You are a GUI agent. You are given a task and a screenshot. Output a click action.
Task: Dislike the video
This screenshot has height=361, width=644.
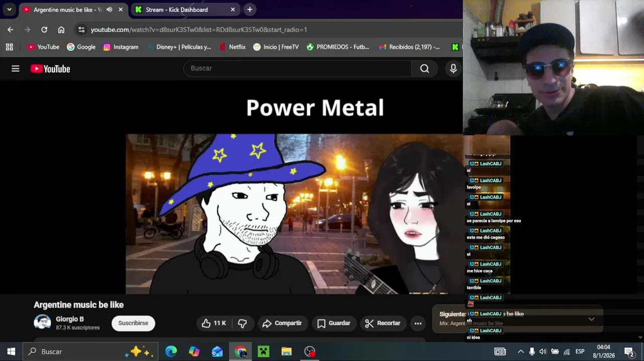(x=242, y=323)
